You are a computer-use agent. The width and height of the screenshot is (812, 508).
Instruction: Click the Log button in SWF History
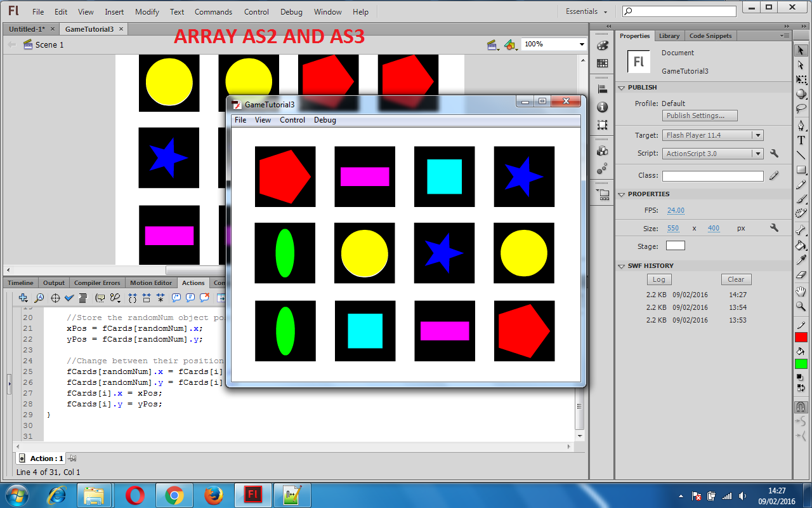[x=659, y=279]
